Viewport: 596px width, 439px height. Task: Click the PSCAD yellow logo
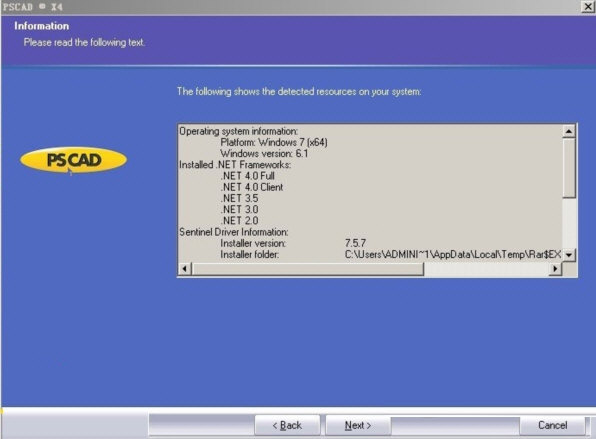point(73,160)
